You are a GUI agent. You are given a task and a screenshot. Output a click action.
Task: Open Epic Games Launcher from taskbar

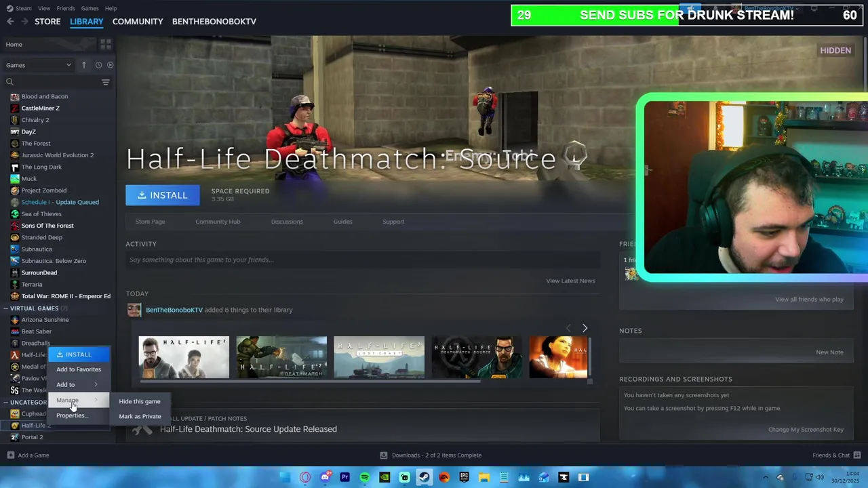(464, 477)
